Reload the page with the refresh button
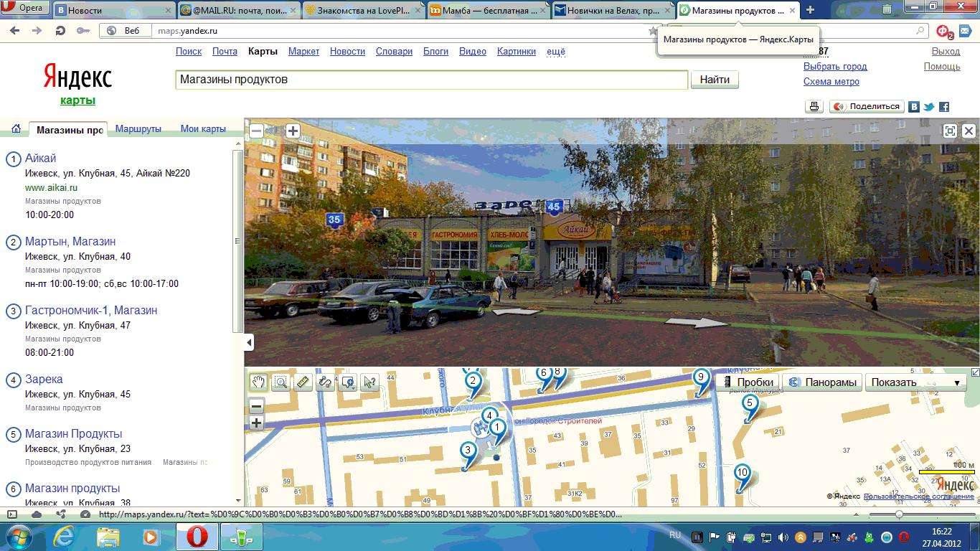 [61, 31]
